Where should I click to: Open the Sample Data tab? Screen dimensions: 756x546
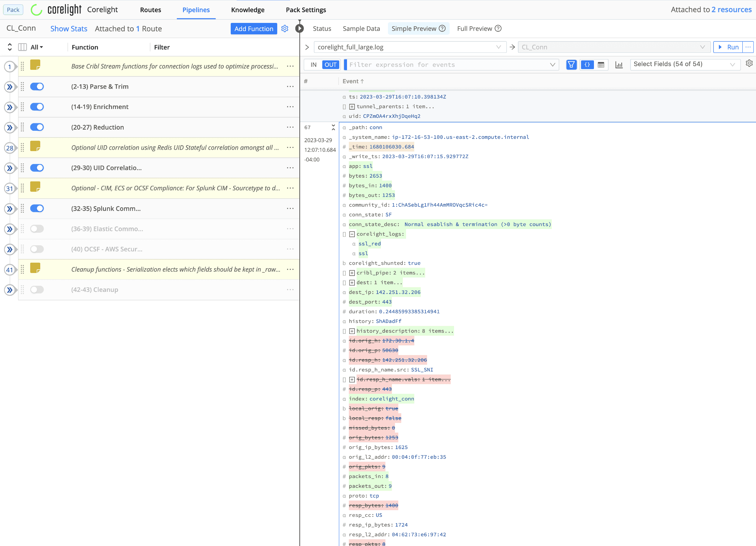(x=361, y=28)
